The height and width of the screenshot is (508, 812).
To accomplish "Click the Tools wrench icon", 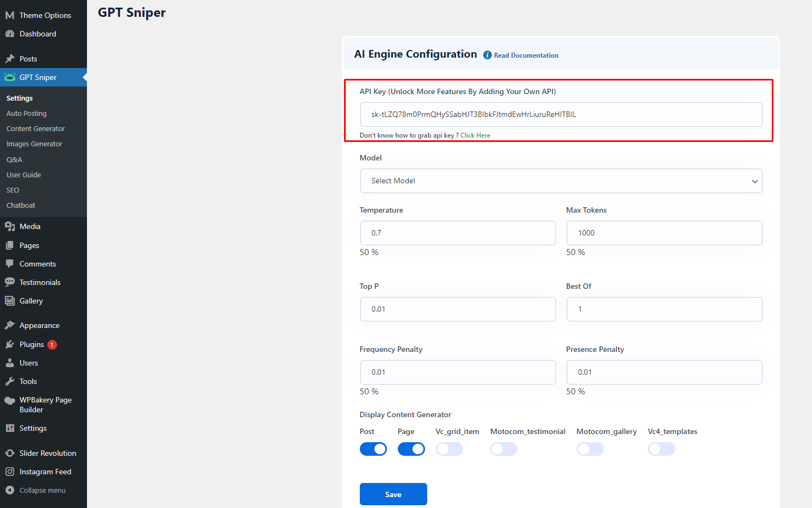I will (10, 381).
